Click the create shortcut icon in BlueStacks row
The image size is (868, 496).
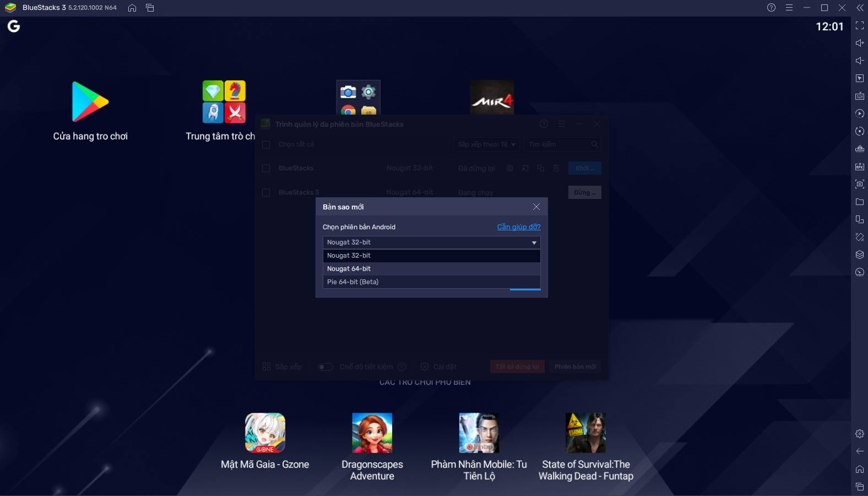pos(525,168)
